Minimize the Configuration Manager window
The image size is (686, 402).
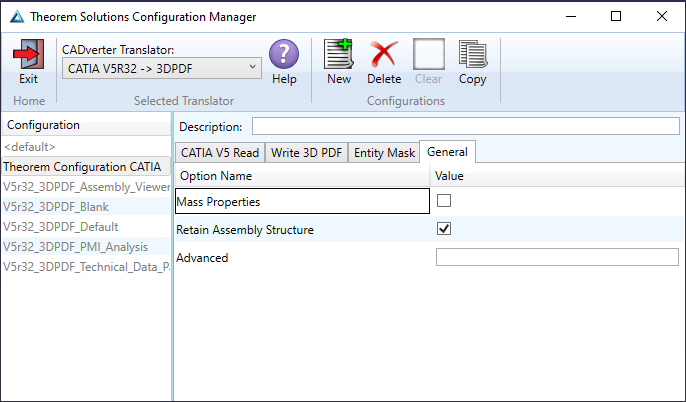point(570,17)
